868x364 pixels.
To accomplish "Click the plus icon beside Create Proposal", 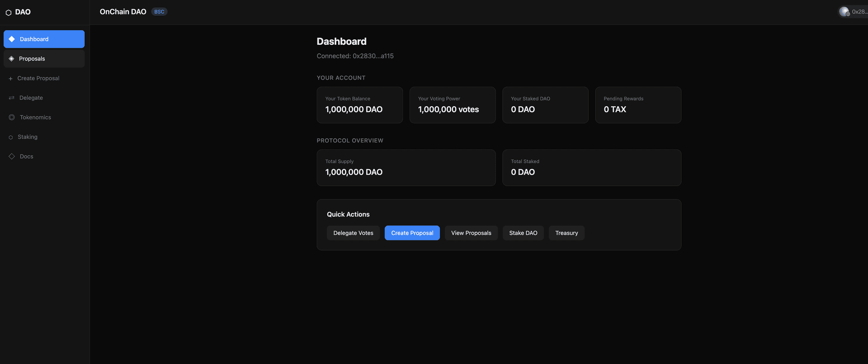I will click(10, 79).
